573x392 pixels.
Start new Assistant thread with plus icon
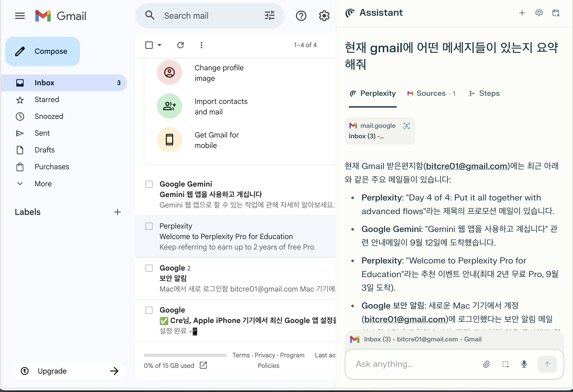pos(522,13)
